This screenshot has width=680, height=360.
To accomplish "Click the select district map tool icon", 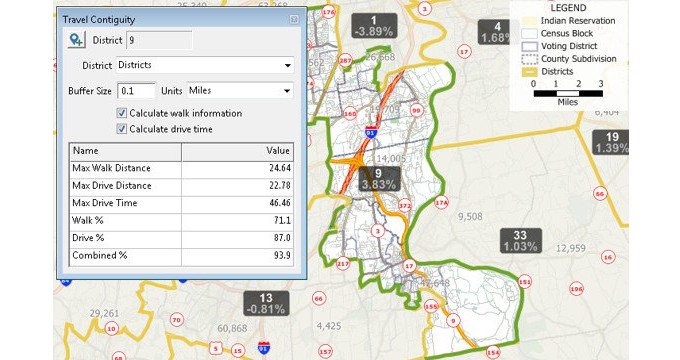I will pos(77,40).
